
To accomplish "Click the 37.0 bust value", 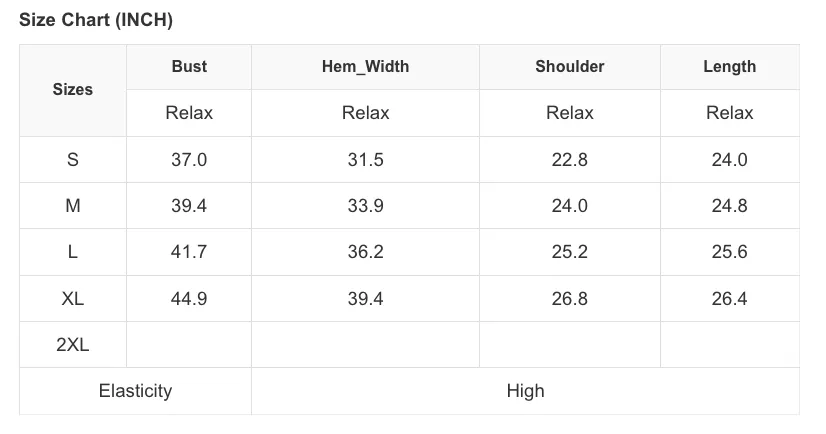I will [189, 160].
